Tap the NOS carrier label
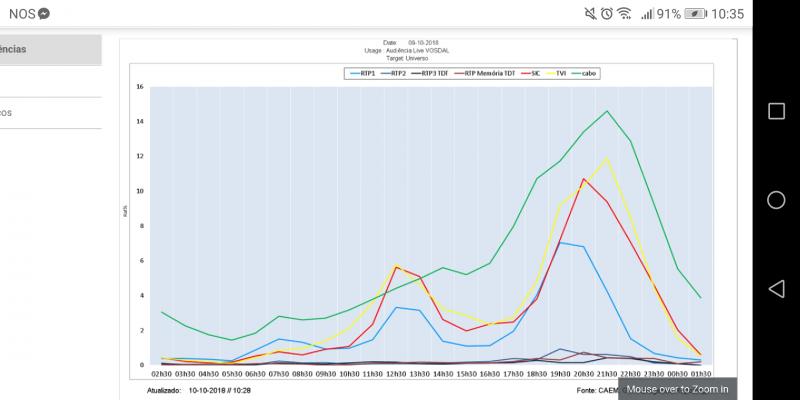 [22, 14]
